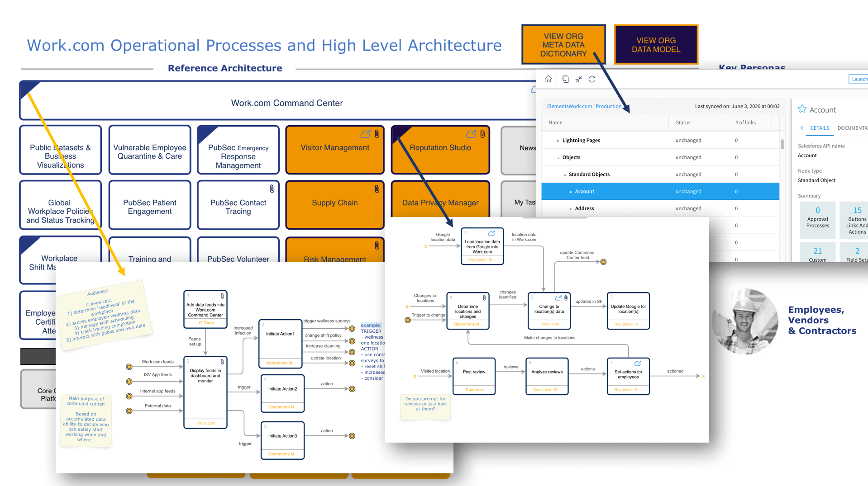Switch to the DETAILS tab
This screenshot has height=486, width=868.
pos(819,128)
